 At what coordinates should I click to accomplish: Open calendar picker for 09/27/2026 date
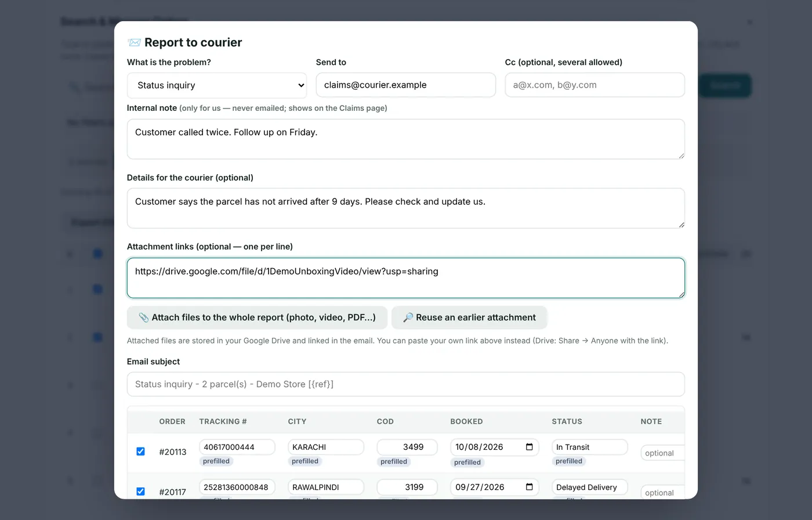click(529, 487)
